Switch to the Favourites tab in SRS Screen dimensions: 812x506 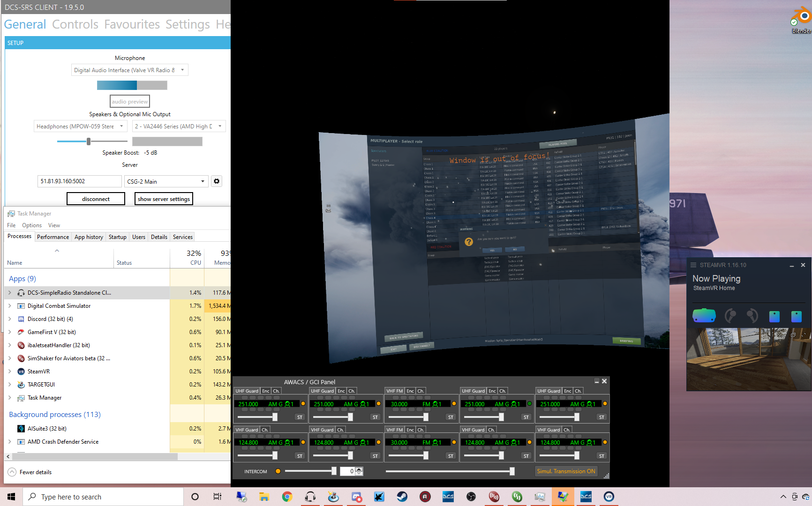tap(132, 24)
